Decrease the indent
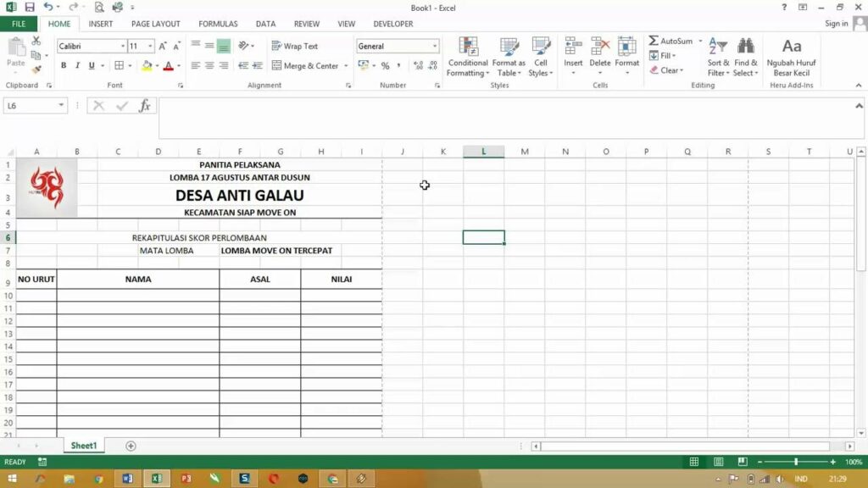 [x=243, y=65]
